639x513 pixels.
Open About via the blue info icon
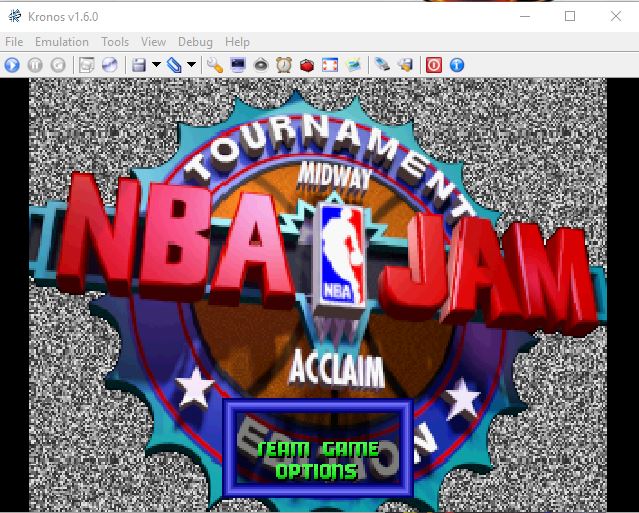(457, 65)
